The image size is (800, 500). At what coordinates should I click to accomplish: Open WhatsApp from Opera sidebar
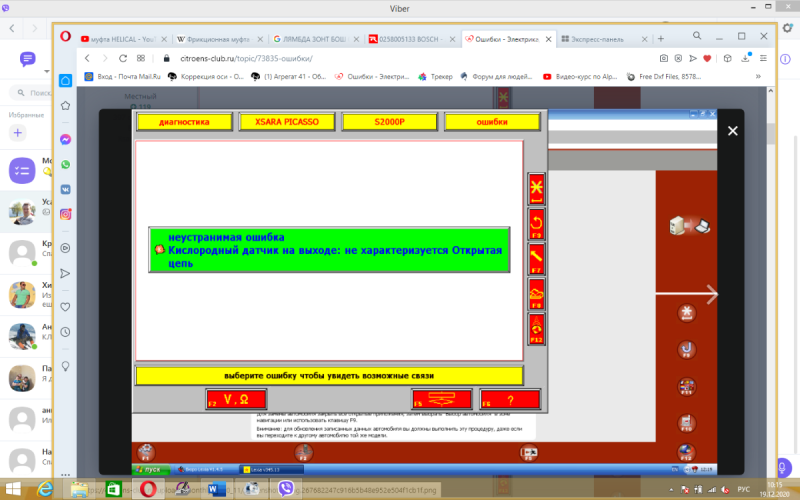click(65, 164)
